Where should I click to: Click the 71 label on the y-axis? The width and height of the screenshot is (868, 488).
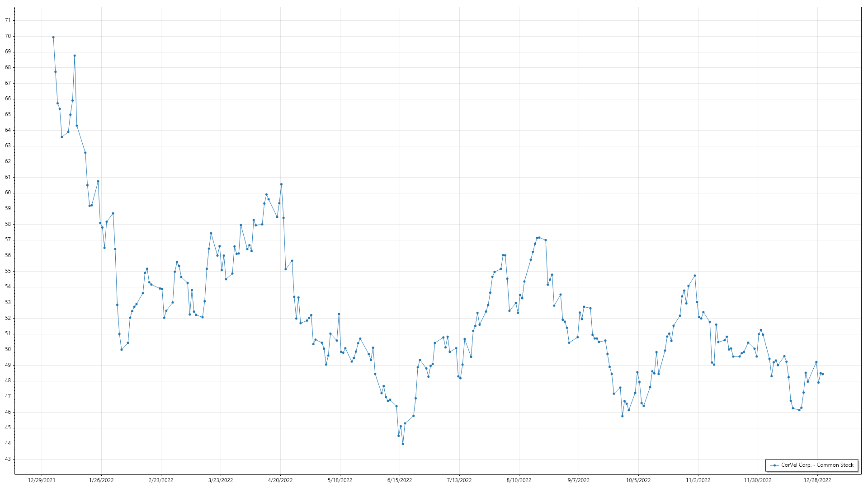pyautogui.click(x=8, y=20)
